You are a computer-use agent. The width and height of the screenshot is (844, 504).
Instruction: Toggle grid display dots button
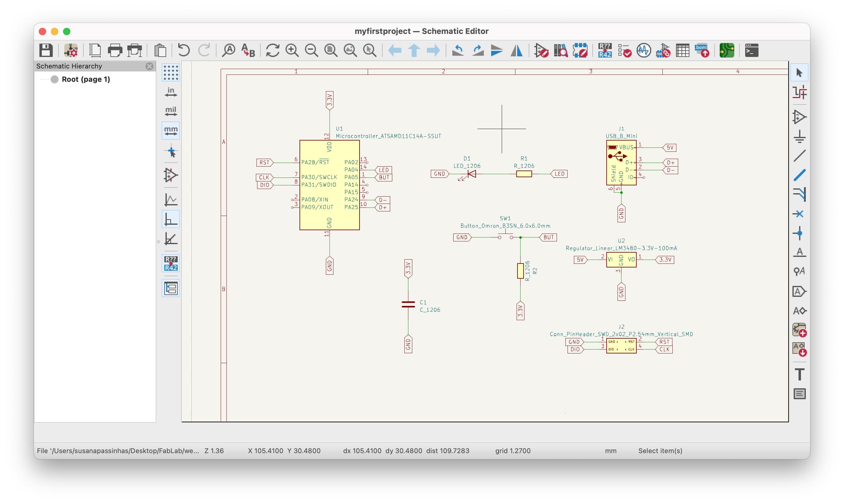171,73
